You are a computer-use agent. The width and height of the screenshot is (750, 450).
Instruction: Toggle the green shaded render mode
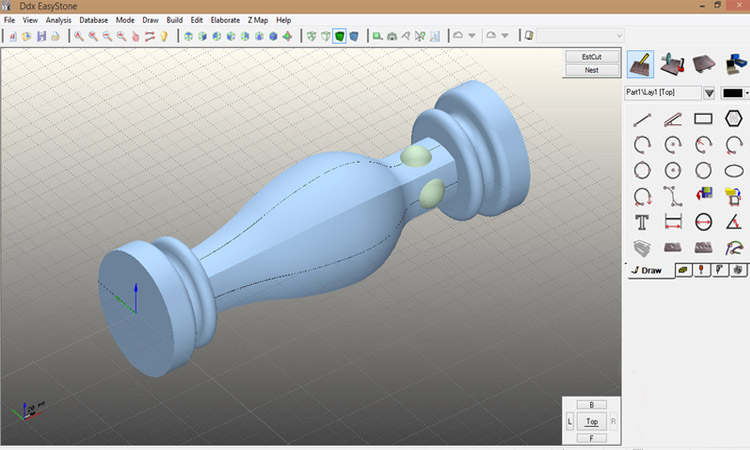pos(340,36)
